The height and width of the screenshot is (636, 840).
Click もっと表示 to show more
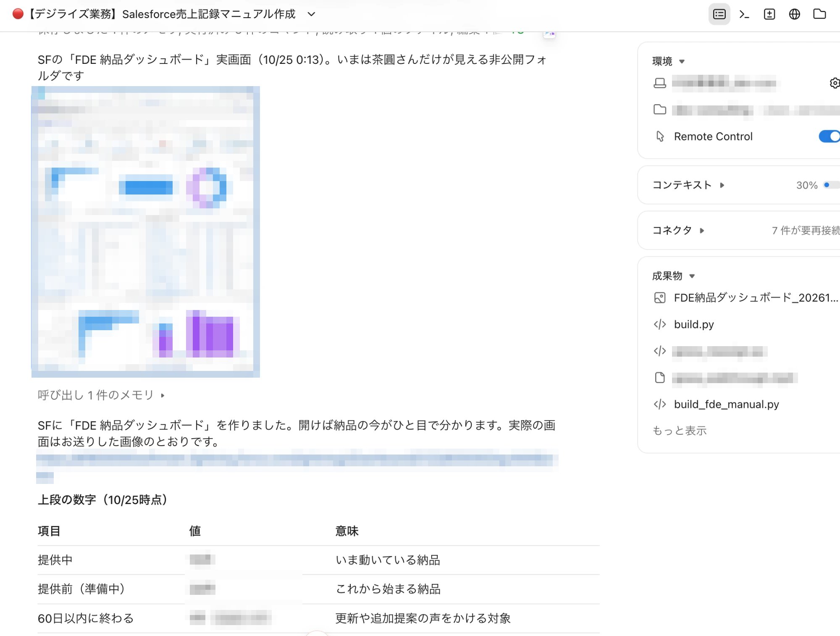[x=679, y=431]
